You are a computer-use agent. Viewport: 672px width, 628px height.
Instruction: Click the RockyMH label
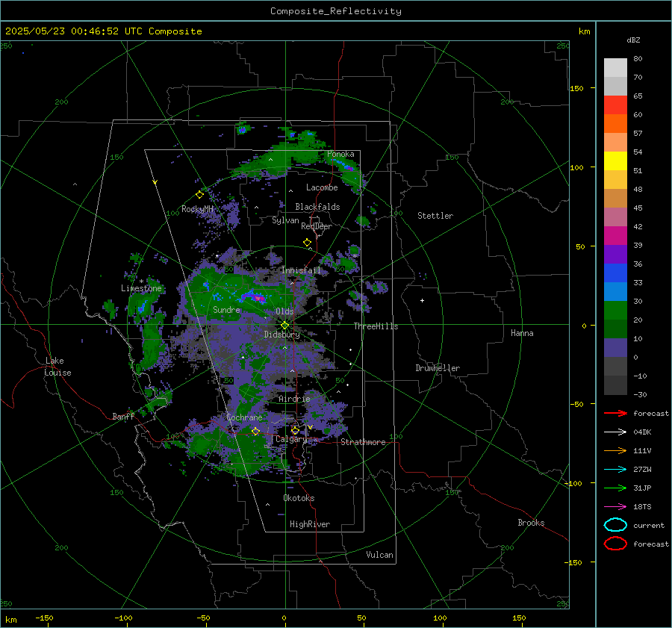[x=198, y=209]
